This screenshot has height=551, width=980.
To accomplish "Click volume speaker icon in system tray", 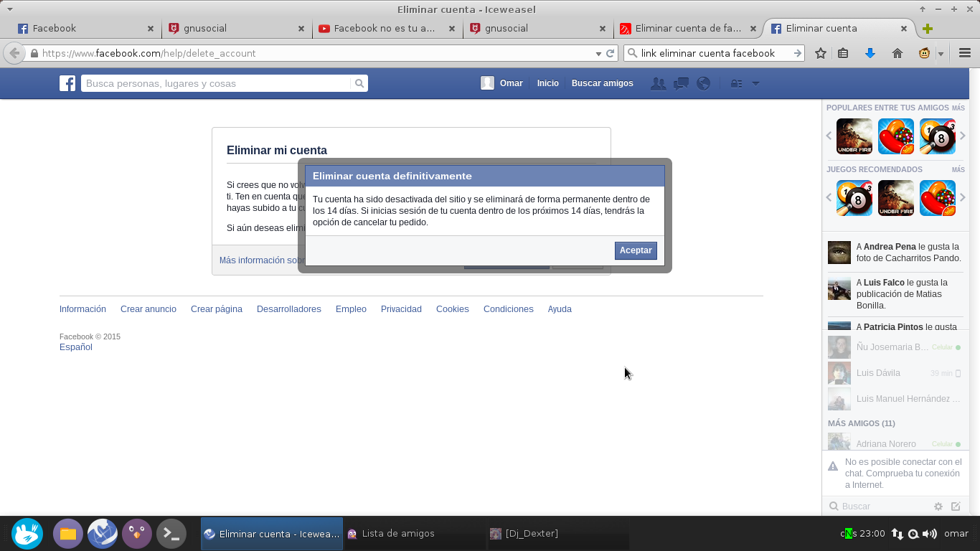I will click(930, 534).
